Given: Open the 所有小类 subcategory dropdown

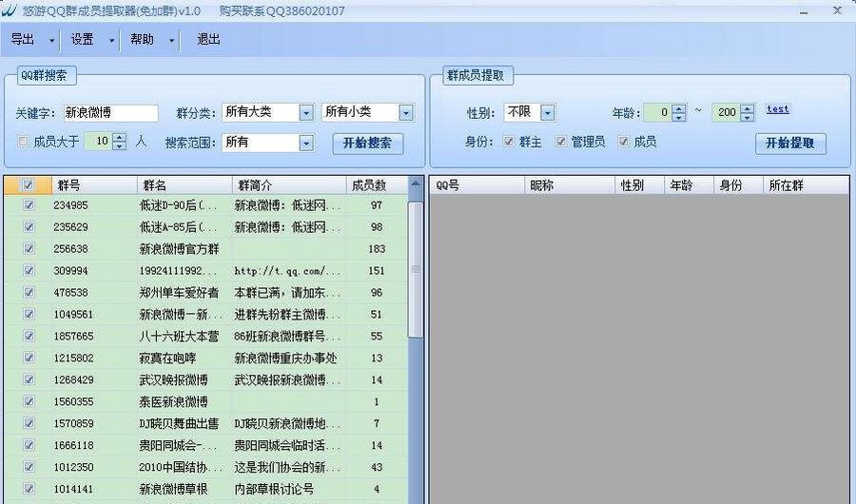Looking at the screenshot, I should point(405,113).
